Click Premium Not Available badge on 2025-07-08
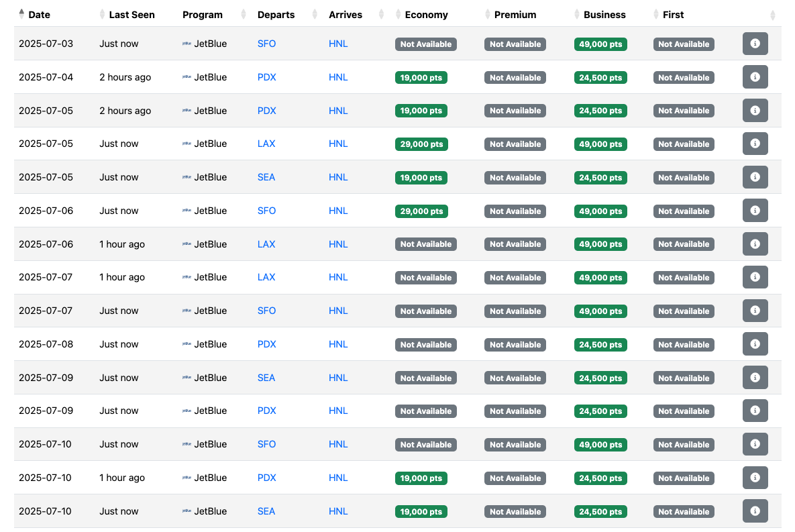 pyautogui.click(x=515, y=344)
